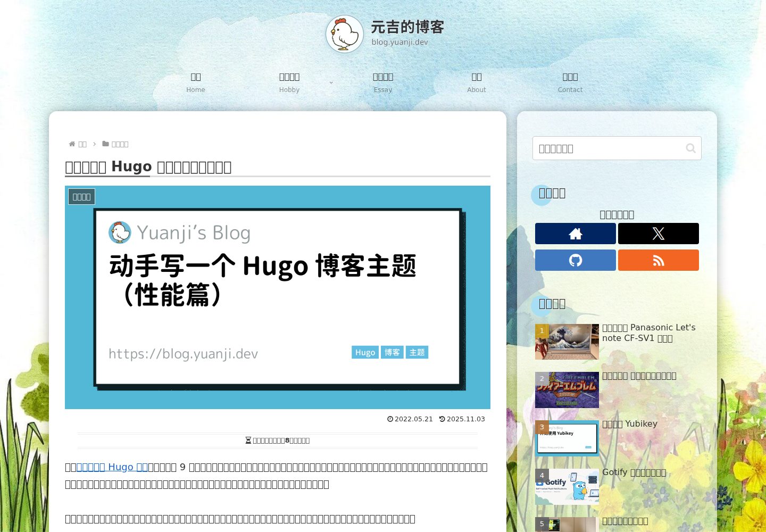Screen dimensions: 766x532
Task: Go to the Essay section
Action: click(x=383, y=82)
